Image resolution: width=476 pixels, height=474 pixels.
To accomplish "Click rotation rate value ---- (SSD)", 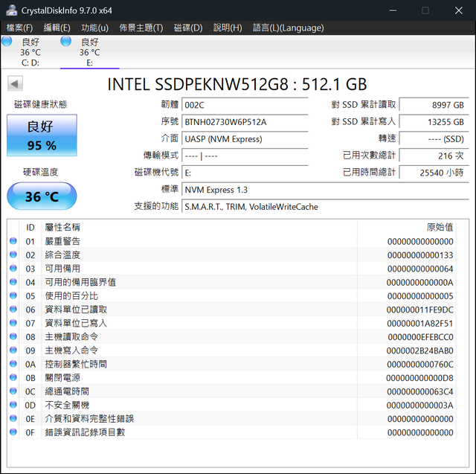I will (434, 139).
